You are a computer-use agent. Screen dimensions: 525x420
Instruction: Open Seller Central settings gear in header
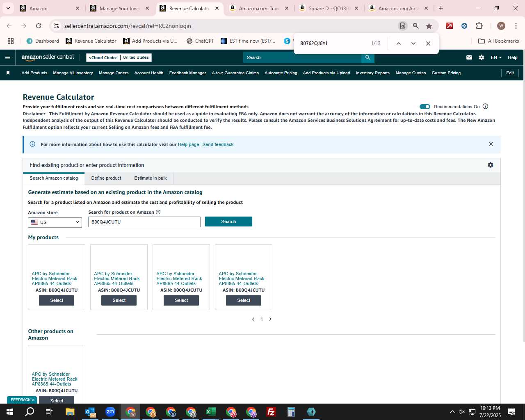tap(482, 57)
